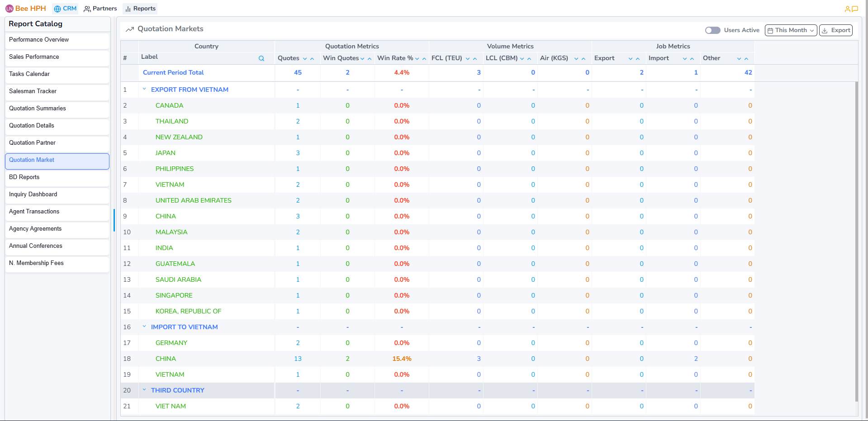Open the chat bubble icon at top right
This screenshot has height=421, width=868.
point(856,8)
